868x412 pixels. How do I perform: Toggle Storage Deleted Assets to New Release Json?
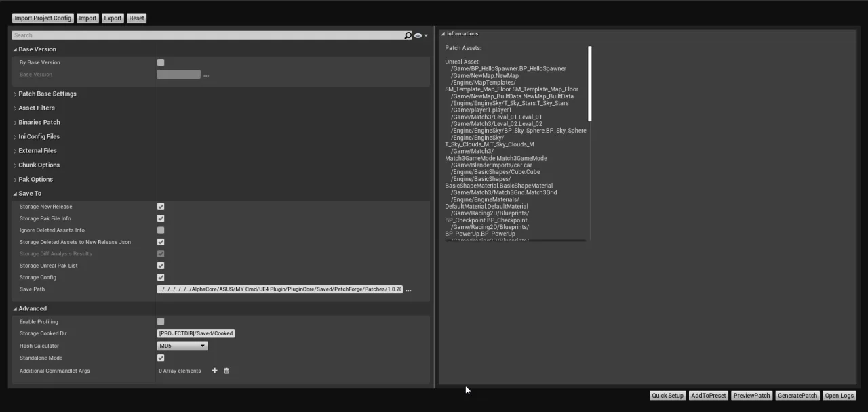coord(161,242)
